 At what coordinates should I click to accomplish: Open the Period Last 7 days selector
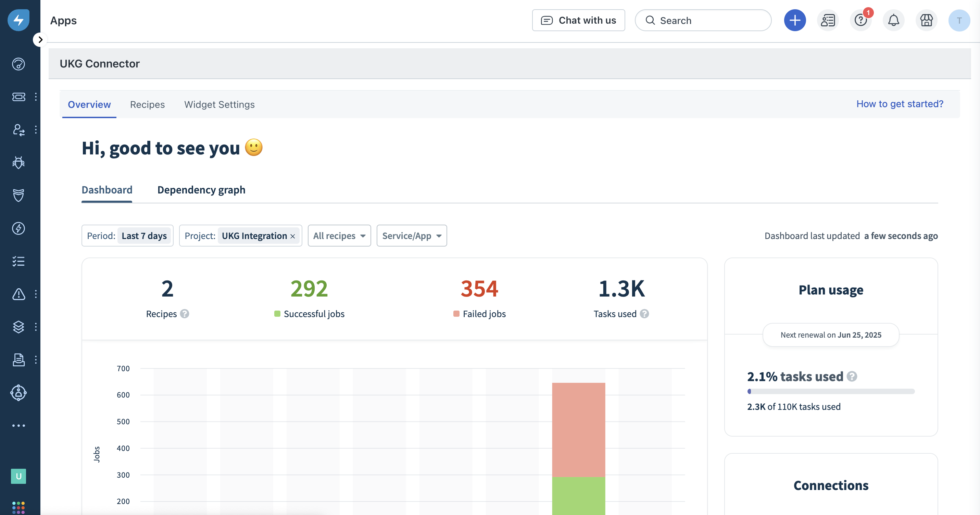coord(144,236)
